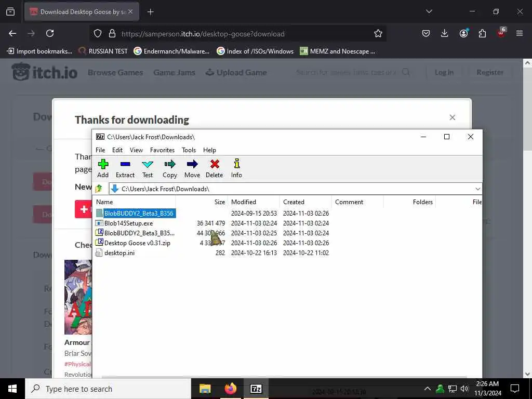Open the Help menu in 7-Zip
The image size is (532, 399).
tap(209, 150)
